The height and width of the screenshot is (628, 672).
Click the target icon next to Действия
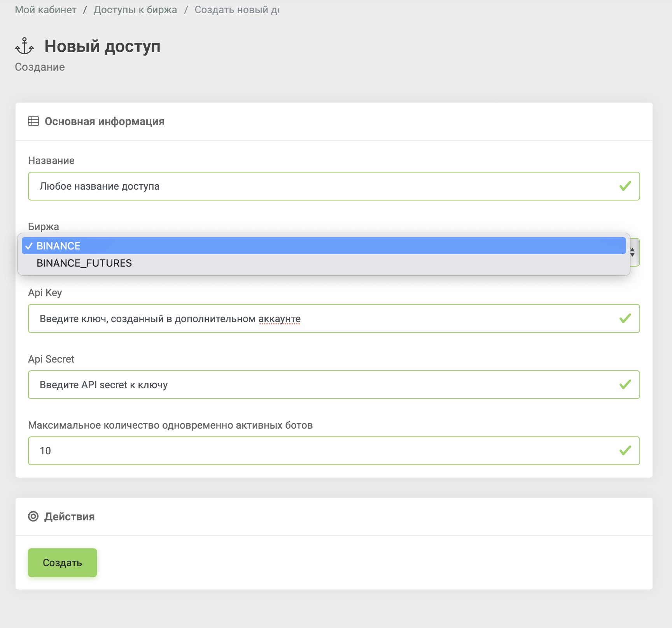click(33, 516)
